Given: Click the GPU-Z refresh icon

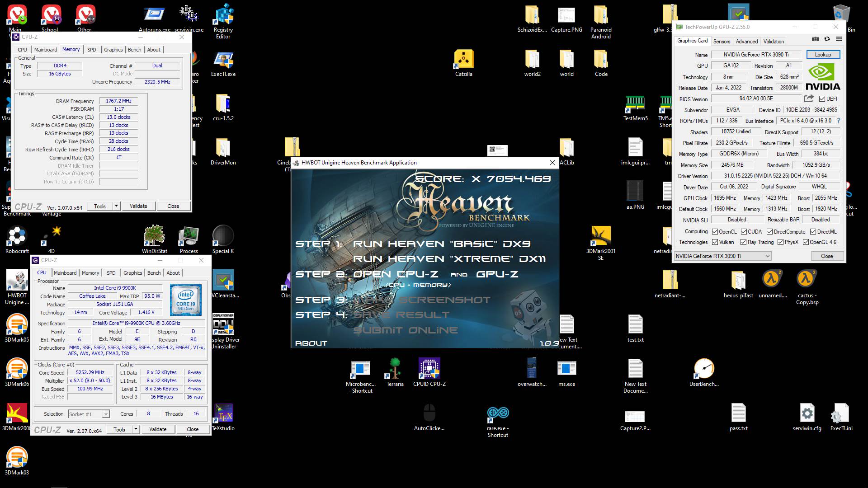Looking at the screenshot, I should [827, 39].
